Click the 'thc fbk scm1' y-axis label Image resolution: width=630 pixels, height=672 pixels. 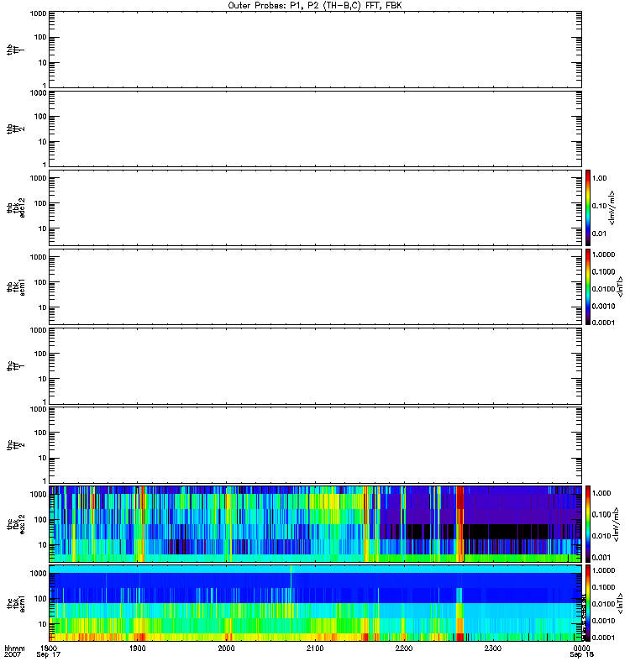click(x=15, y=603)
